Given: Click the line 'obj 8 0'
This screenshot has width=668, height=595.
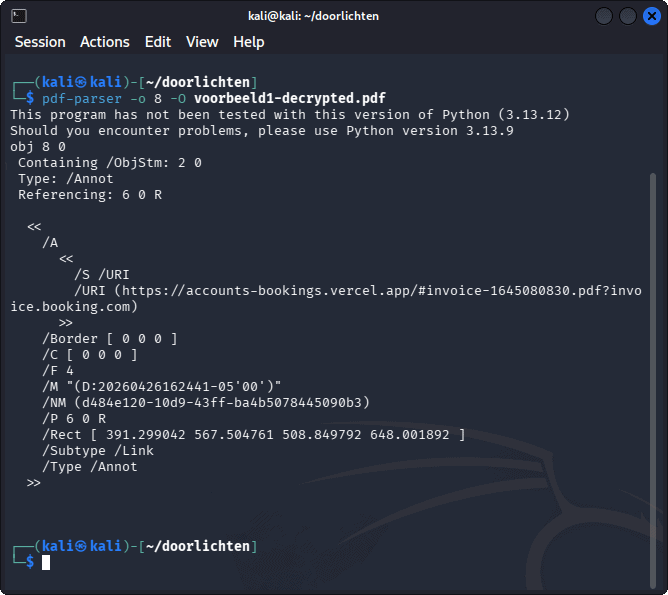Looking at the screenshot, I should click(x=38, y=147).
